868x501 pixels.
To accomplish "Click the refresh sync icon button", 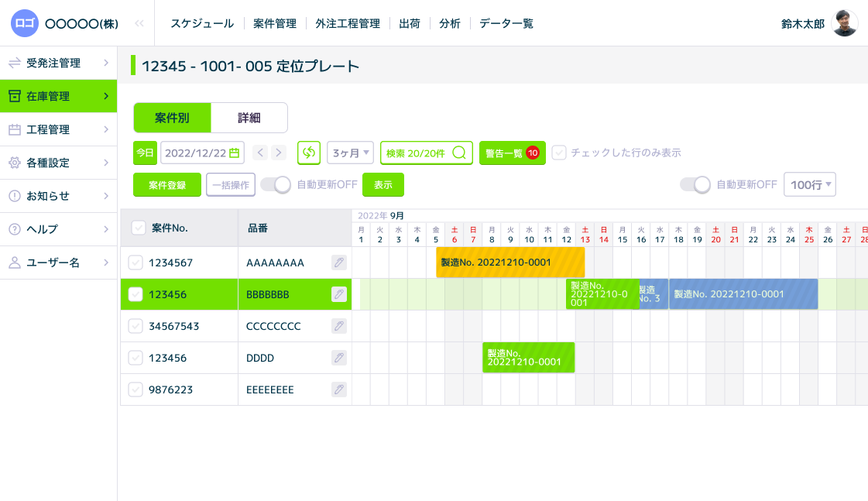I will 309,153.
